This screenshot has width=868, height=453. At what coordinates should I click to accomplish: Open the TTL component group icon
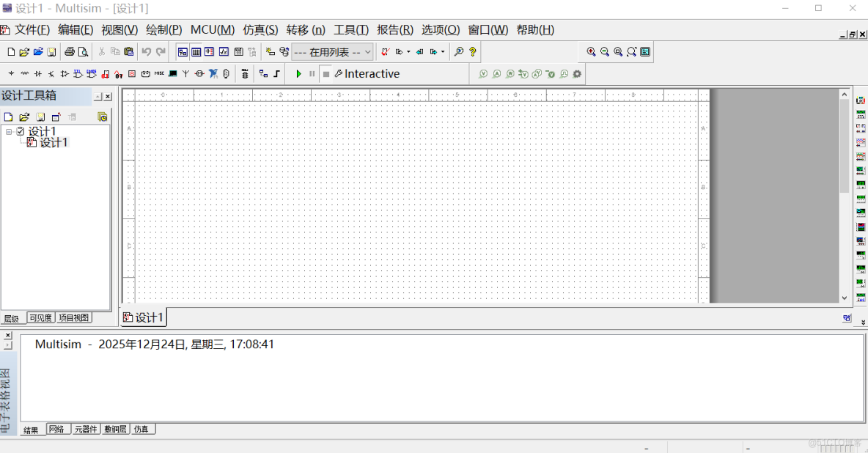point(78,73)
